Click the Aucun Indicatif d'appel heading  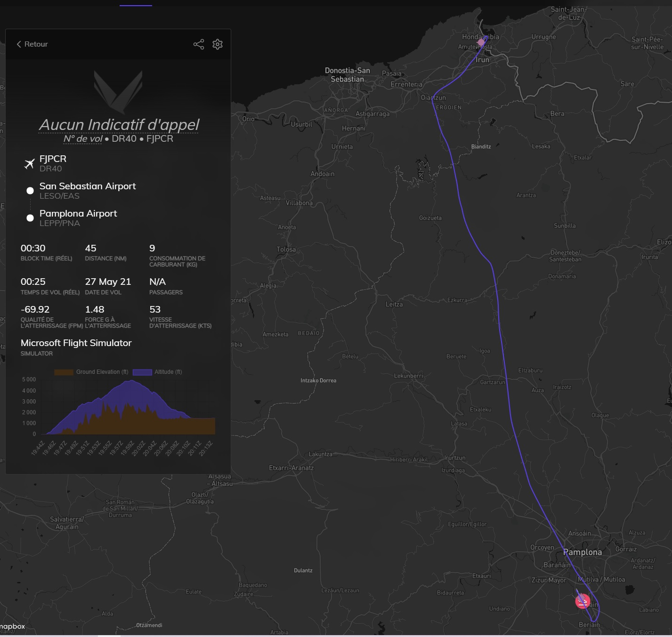pyautogui.click(x=119, y=124)
